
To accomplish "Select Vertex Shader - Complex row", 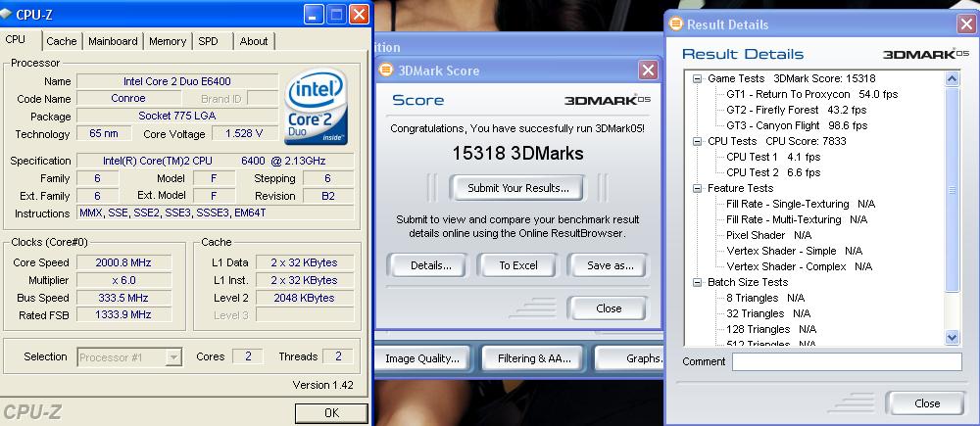I will (x=800, y=266).
